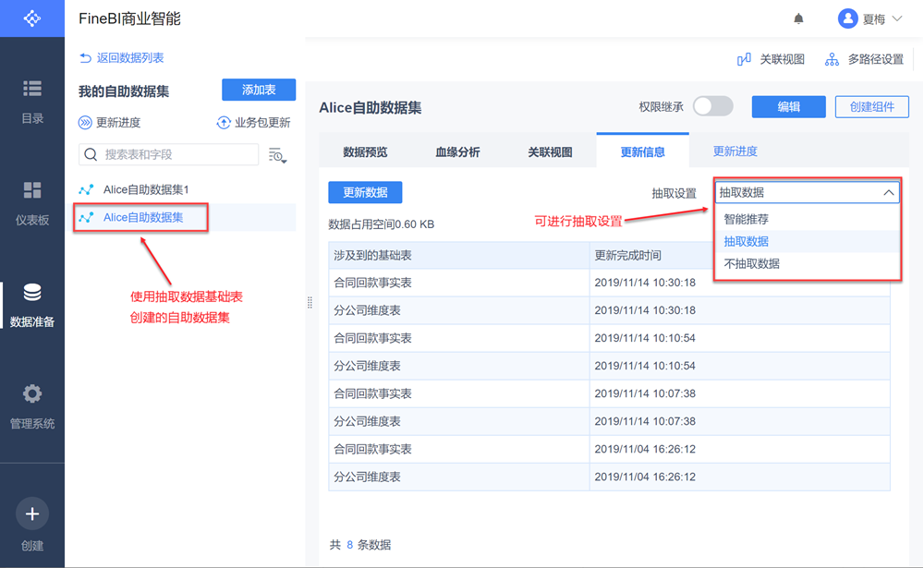Select 抽取数据 option in dropdown list

807,242
